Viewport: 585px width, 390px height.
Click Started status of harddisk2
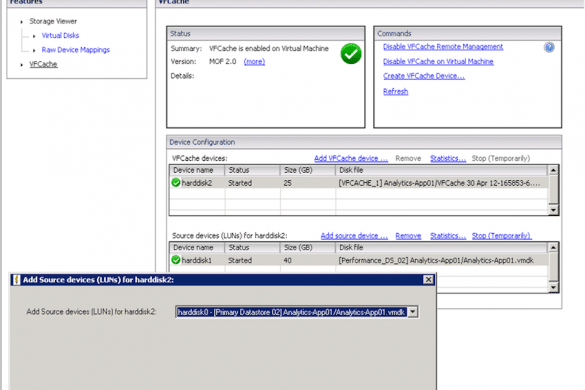[x=240, y=183]
